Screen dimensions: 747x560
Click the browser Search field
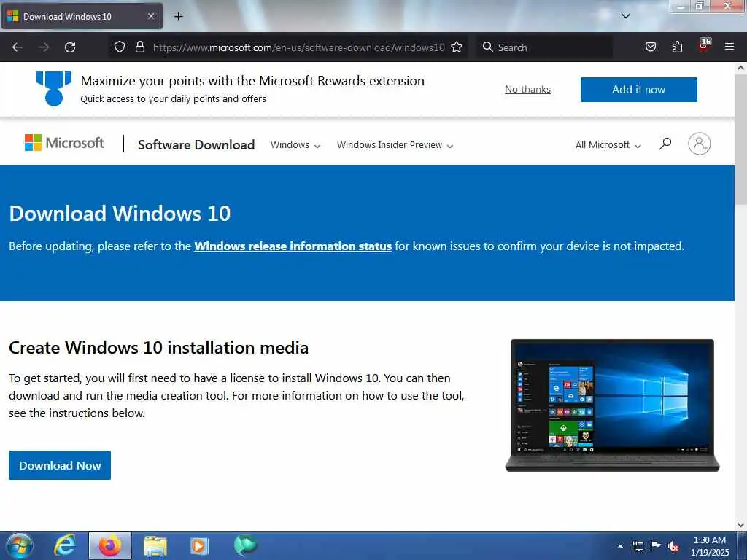[544, 47]
